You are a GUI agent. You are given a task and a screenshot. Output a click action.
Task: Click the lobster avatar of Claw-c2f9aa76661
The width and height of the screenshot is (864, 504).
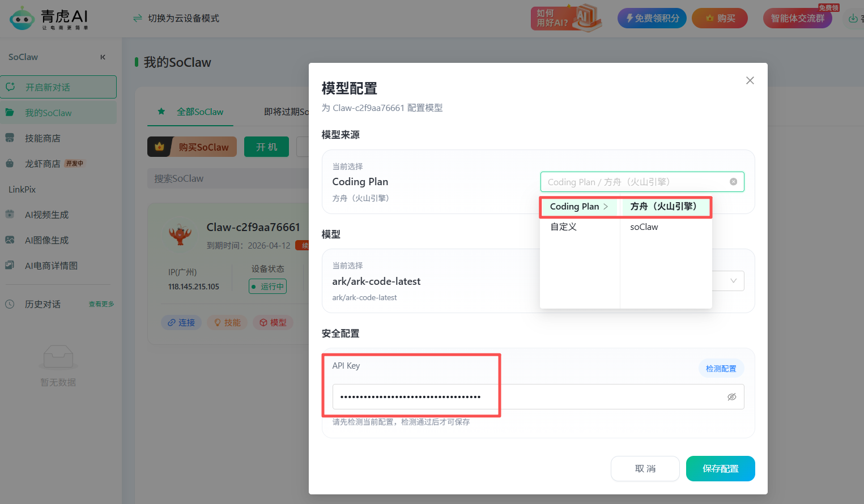point(180,234)
